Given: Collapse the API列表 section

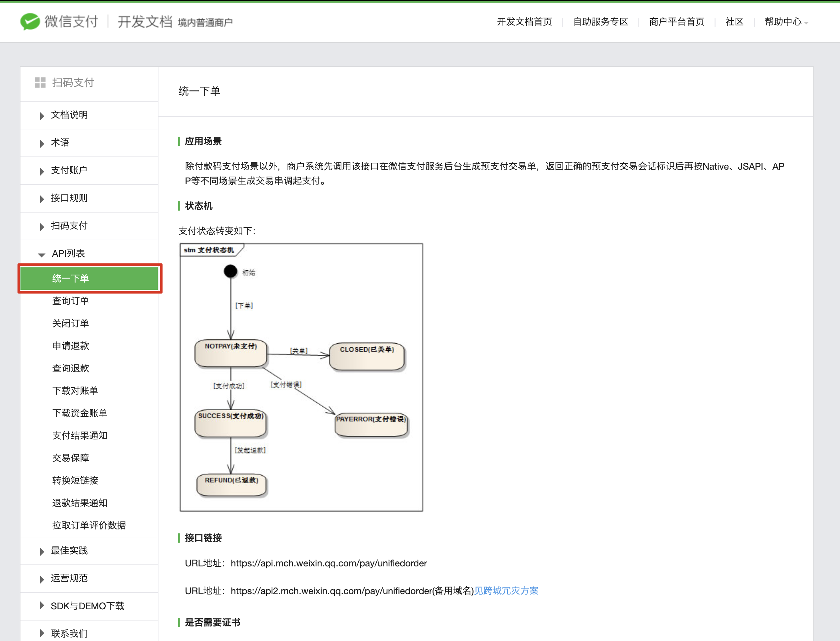Looking at the screenshot, I should [68, 254].
